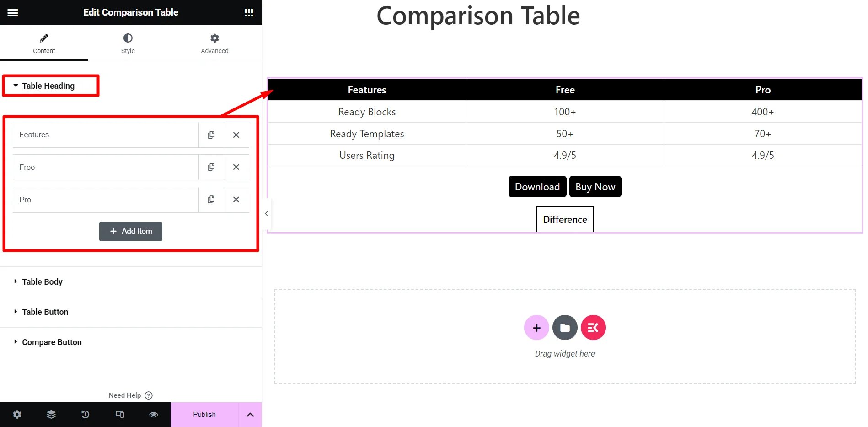Screen dimensions: 868x427
Task: Open revision history icon
Action: [86, 415]
